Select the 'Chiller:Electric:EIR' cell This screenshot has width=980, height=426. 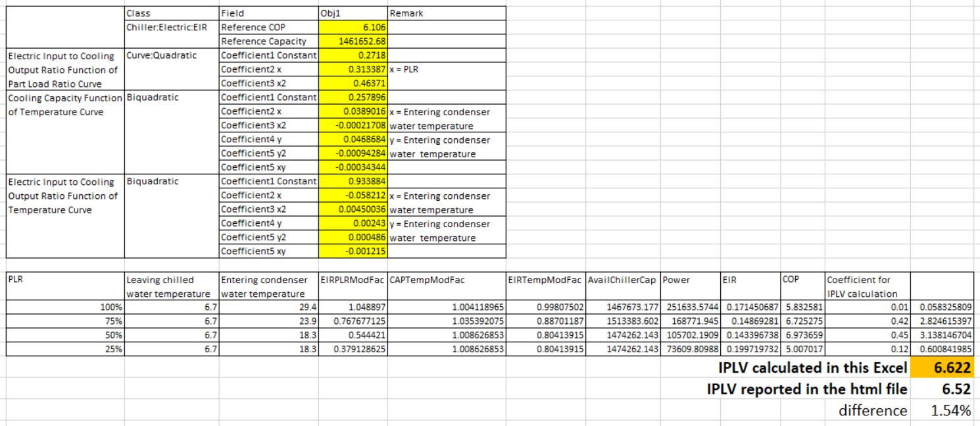171,28
